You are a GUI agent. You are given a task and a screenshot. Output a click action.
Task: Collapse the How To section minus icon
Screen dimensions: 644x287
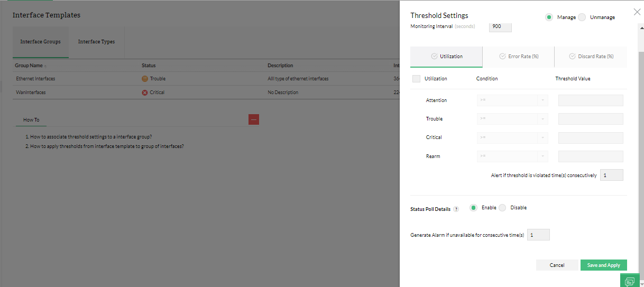(254, 119)
